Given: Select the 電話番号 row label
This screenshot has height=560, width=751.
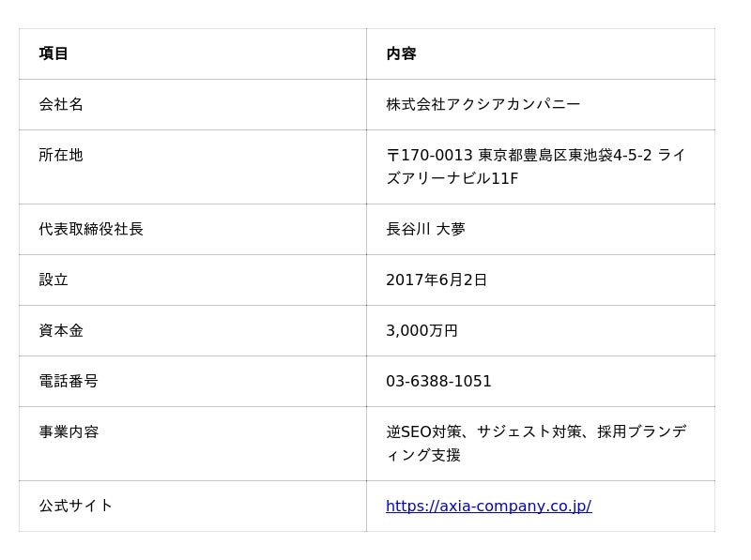Looking at the screenshot, I should click(x=69, y=381).
